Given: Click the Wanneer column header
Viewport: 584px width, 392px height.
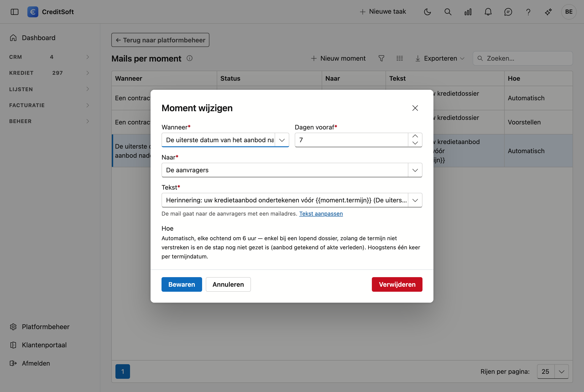Looking at the screenshot, I should 164,78.
